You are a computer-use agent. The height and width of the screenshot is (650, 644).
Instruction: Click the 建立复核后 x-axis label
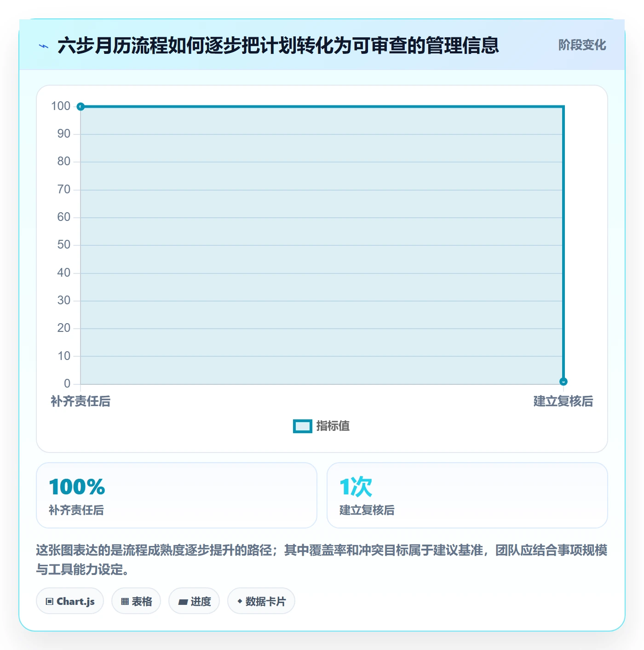tap(563, 401)
